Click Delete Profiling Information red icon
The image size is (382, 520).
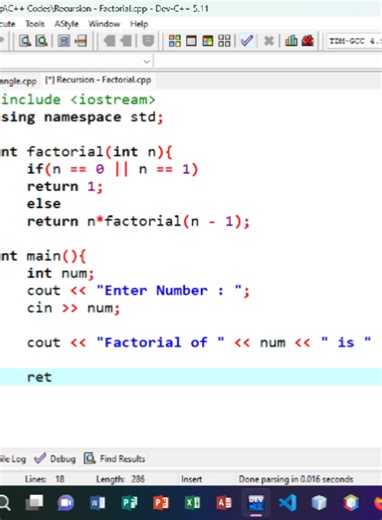pos(308,41)
